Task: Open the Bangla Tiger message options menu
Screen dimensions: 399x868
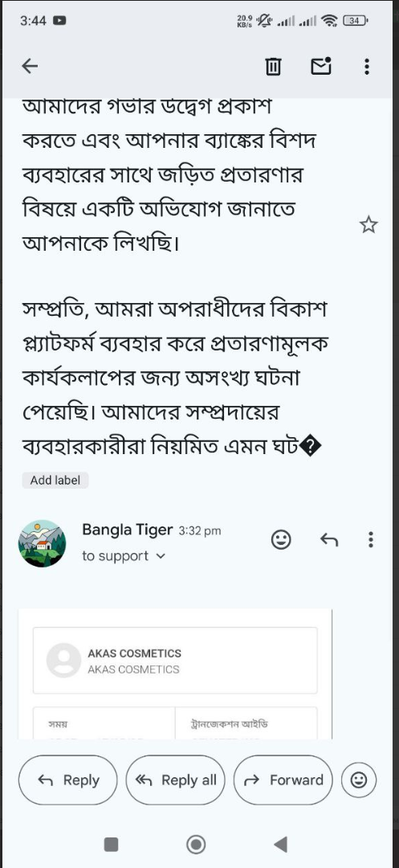Action: click(370, 539)
